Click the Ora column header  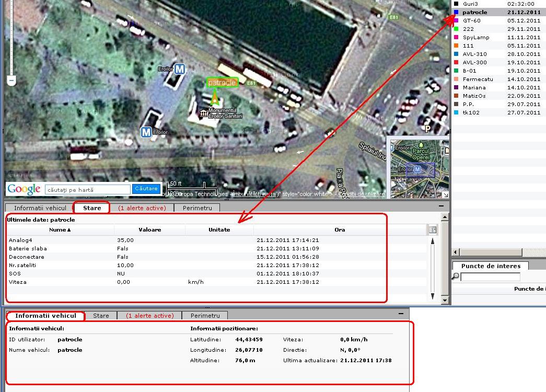click(340, 230)
